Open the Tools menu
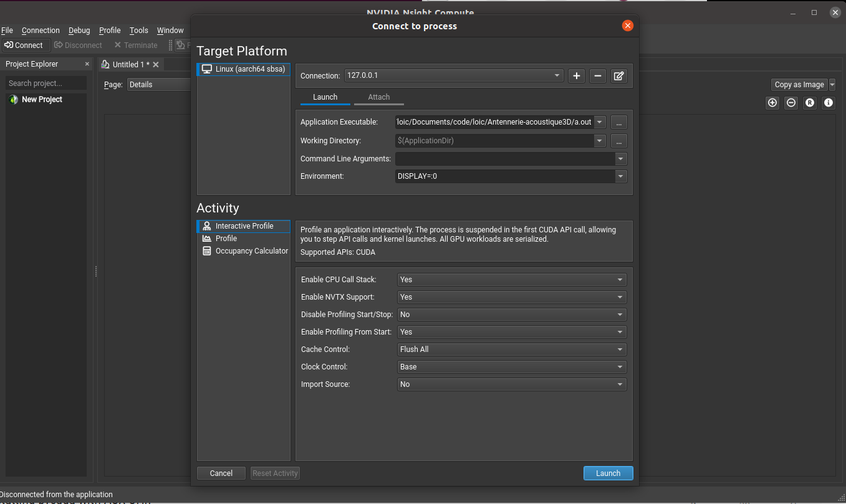 pos(139,31)
